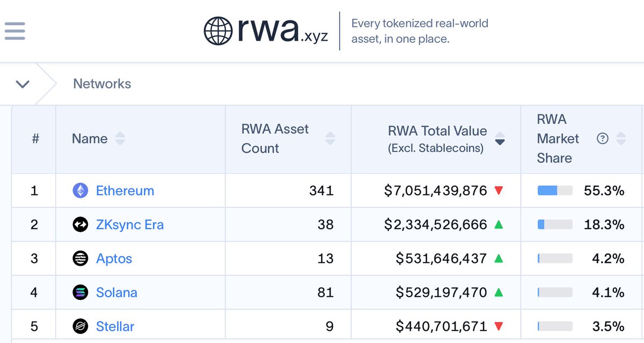Click Solana's 4.1% market share bar

click(555, 292)
